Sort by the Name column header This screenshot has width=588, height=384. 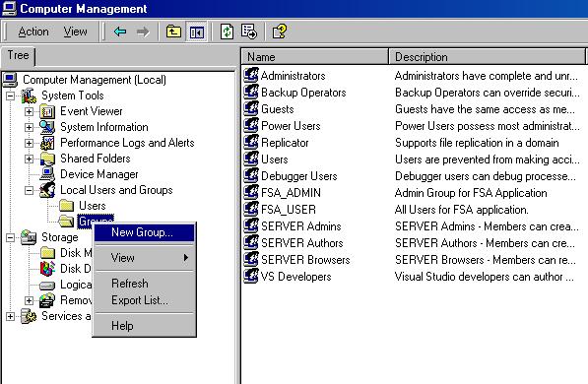pyautogui.click(x=314, y=57)
